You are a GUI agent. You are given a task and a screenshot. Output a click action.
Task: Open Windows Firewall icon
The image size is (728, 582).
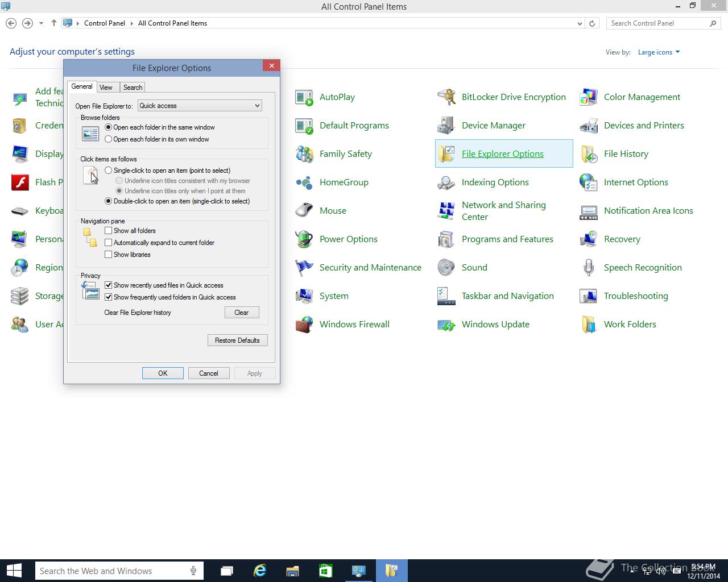click(x=304, y=325)
